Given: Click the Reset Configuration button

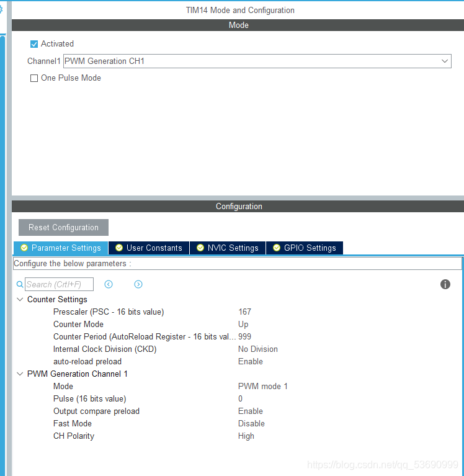Looking at the screenshot, I should 63,227.
